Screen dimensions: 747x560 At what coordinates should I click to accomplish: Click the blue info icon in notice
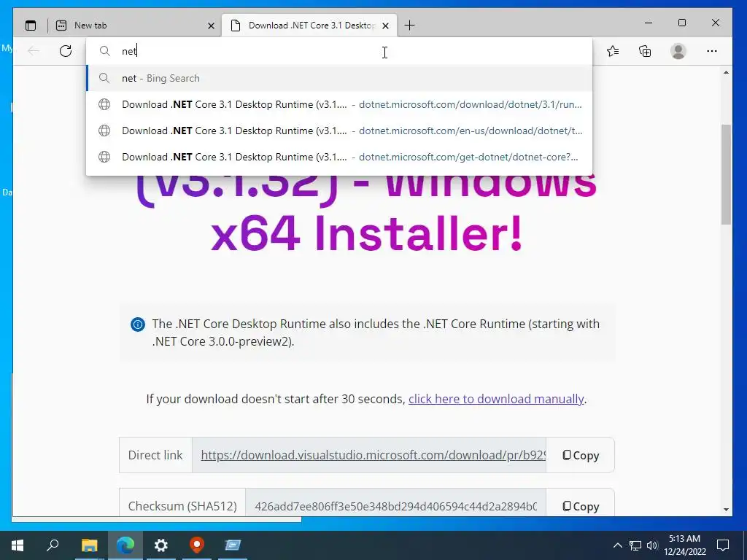[x=138, y=324]
